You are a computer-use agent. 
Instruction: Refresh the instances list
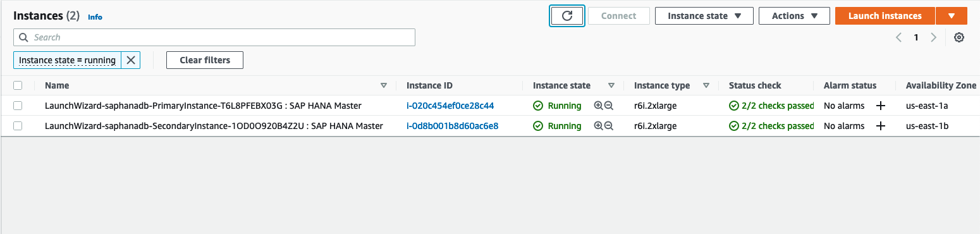[567, 16]
